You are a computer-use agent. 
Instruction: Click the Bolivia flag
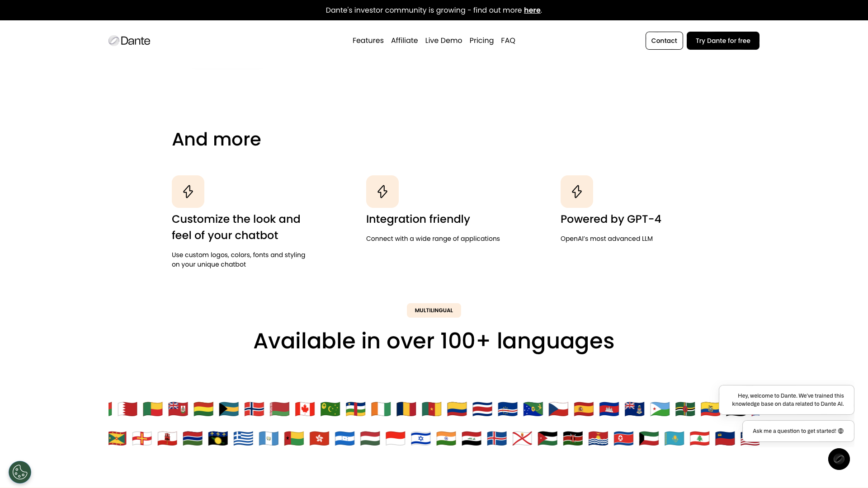point(203,409)
